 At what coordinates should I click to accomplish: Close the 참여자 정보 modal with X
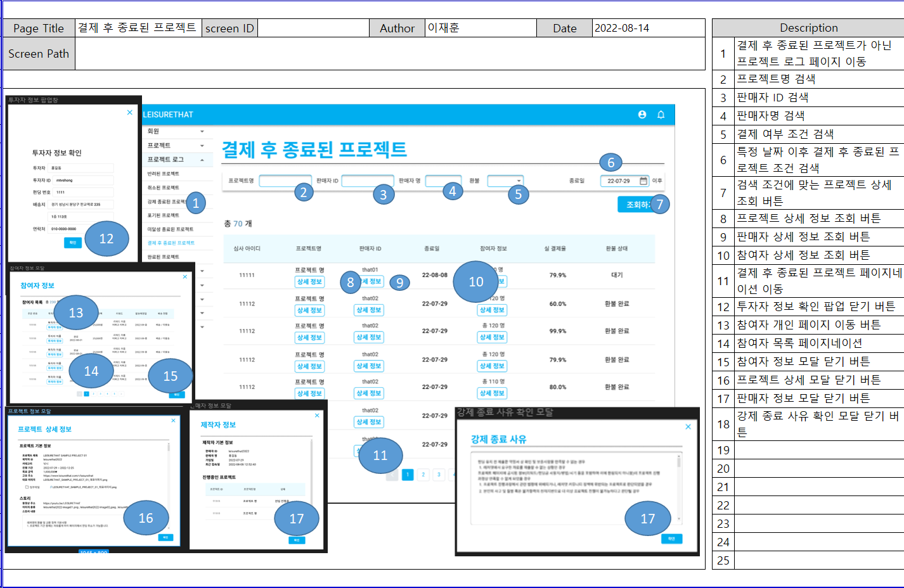(x=185, y=276)
